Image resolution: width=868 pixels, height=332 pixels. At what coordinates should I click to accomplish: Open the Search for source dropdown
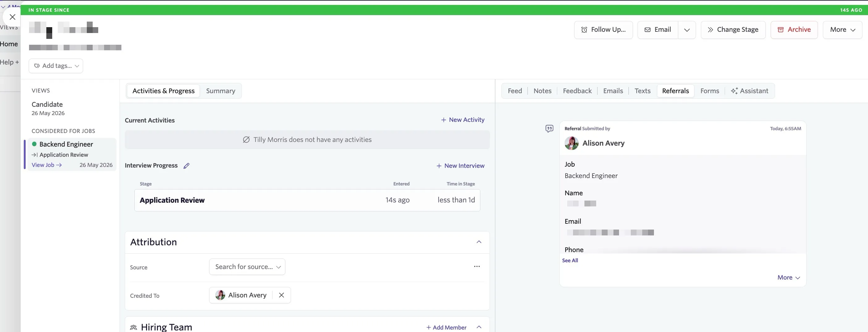[247, 267]
